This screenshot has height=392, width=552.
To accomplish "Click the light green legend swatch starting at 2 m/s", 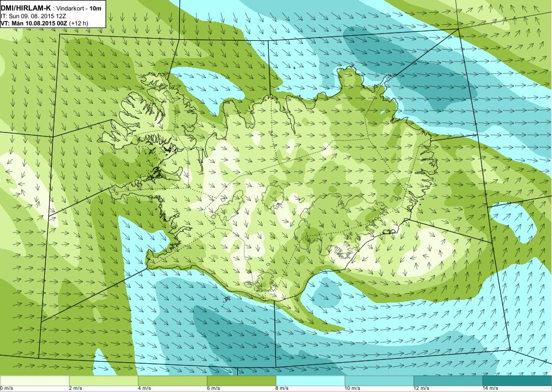I will [x=104, y=381].
